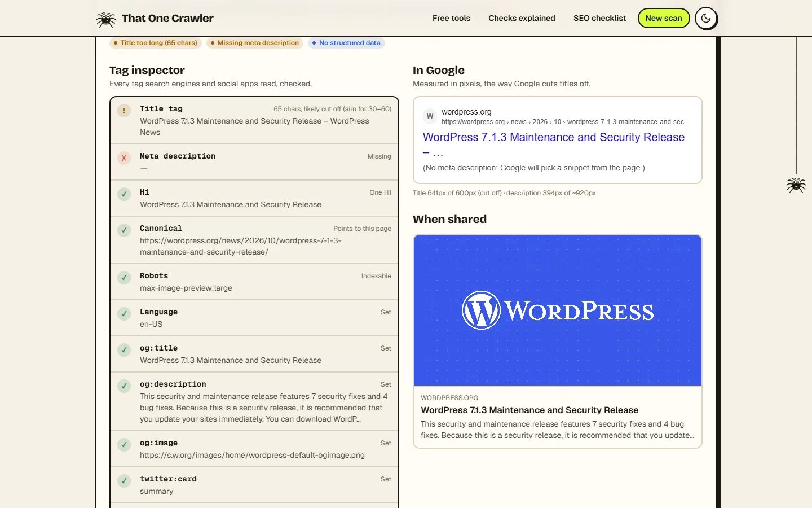Image resolution: width=812 pixels, height=508 pixels.
Task: Click the Language row checkmark icon
Action: pyautogui.click(x=124, y=314)
